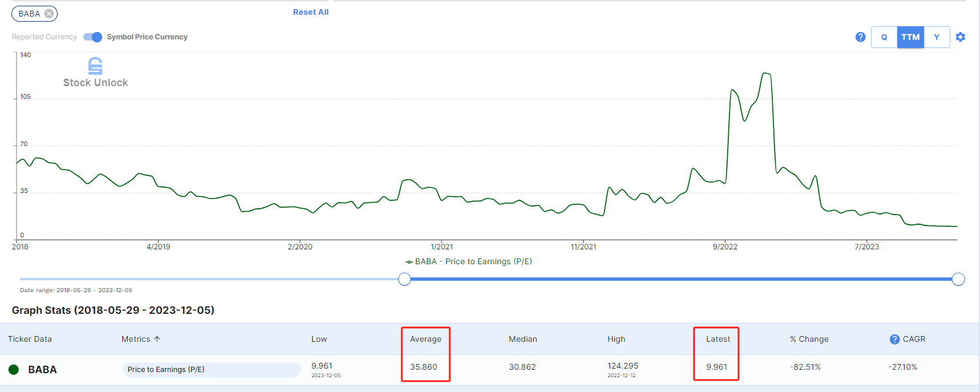Click the Stock Unlock logo
The width and height of the screenshot is (980, 392).
95,72
